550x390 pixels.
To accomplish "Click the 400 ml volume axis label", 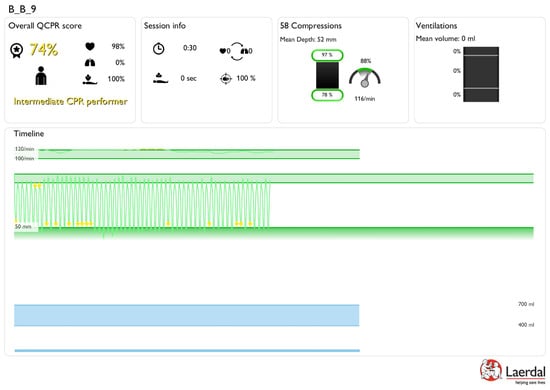I will point(526,325).
